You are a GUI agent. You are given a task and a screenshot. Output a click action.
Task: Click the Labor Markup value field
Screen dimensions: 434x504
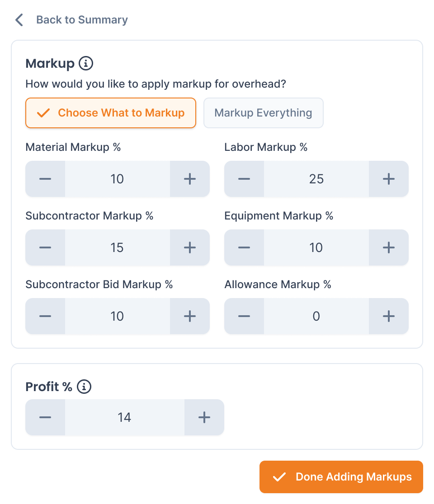pyautogui.click(x=316, y=179)
